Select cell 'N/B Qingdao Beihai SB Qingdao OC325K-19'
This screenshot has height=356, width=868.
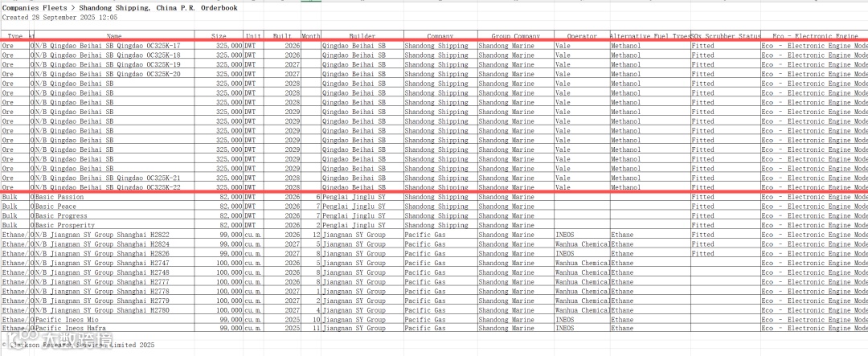114,64
